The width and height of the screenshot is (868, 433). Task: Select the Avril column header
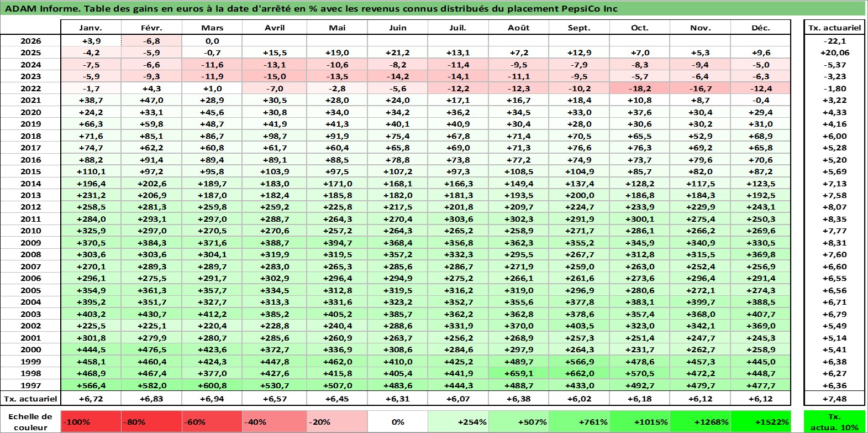pyautogui.click(x=275, y=28)
